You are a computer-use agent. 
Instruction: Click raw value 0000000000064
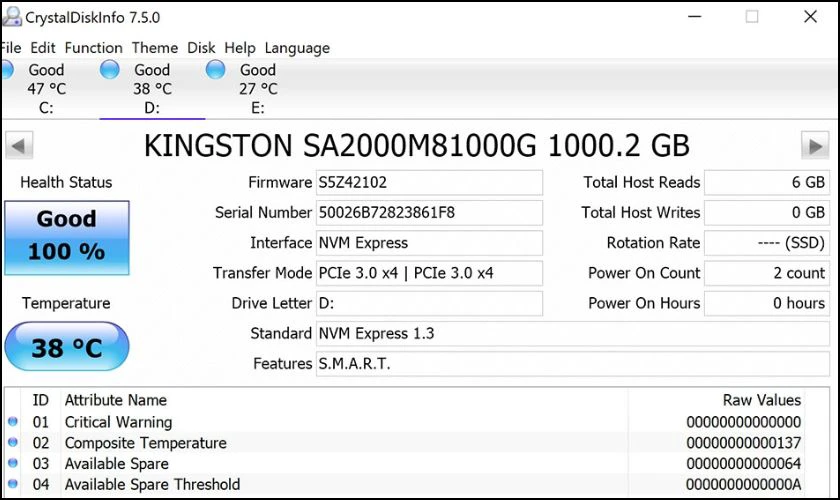pos(744,464)
